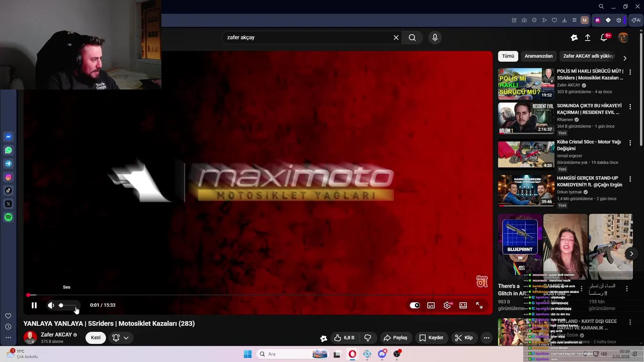The width and height of the screenshot is (644, 362).
Task: Open downloads from the browser toolbar
Action: point(565,20)
